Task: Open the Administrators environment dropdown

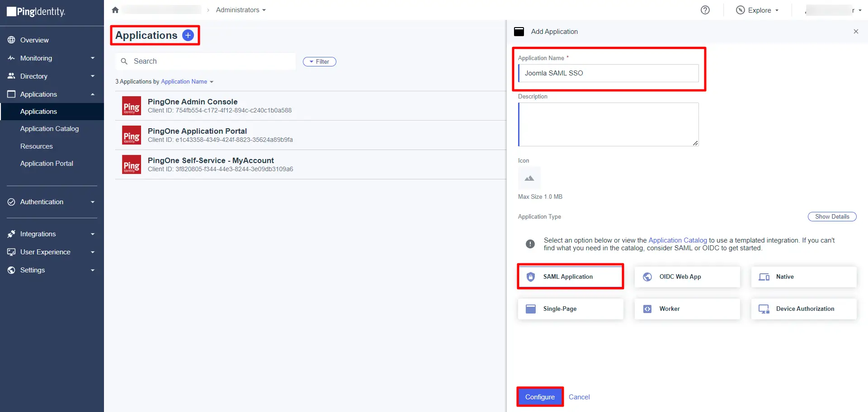Action: click(241, 10)
